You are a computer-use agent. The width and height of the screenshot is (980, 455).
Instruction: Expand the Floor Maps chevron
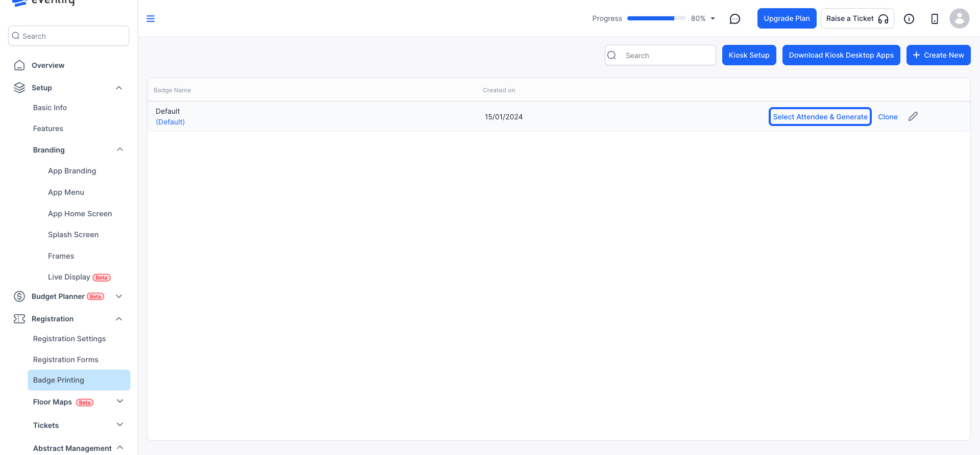tap(120, 401)
